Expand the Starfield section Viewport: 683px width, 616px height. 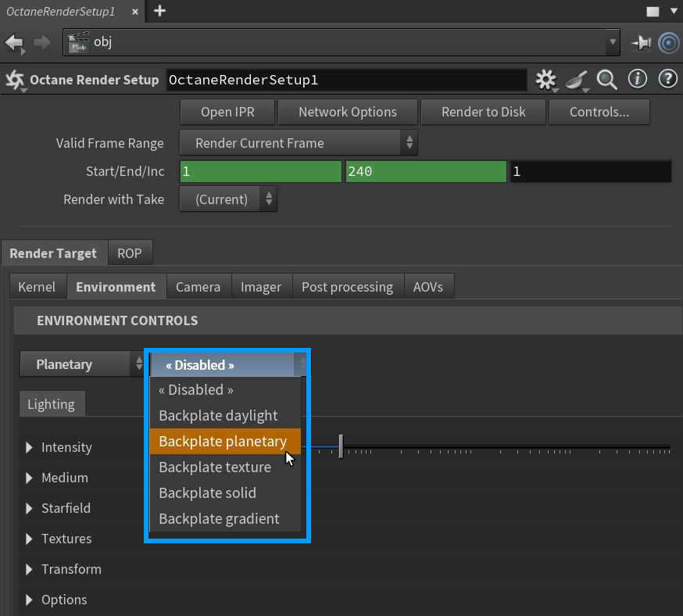coord(29,508)
